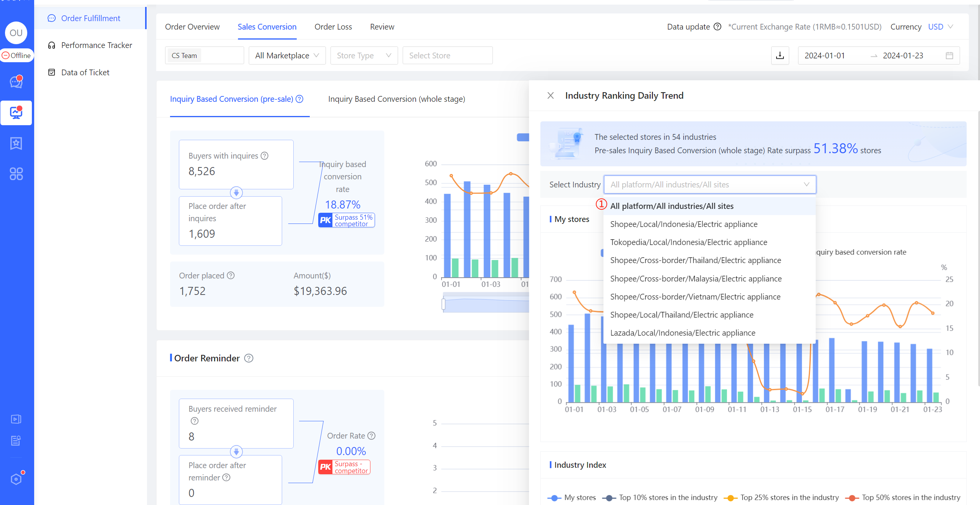The image size is (980, 505).
Task: Click the chart data zoom slider track
Action: point(486,303)
